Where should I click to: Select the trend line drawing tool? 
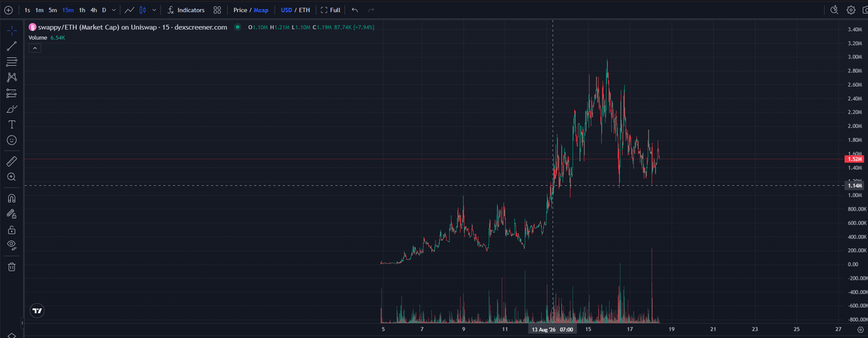pos(12,46)
